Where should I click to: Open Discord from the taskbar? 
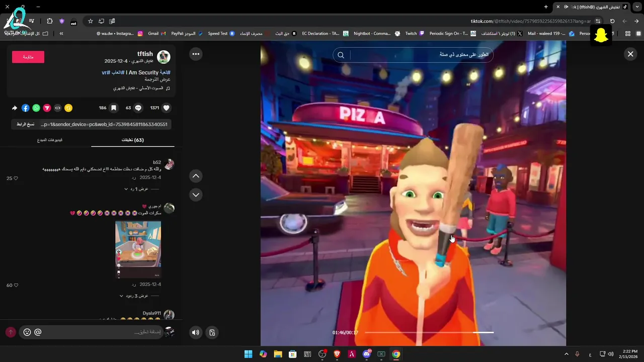[x=367, y=354]
